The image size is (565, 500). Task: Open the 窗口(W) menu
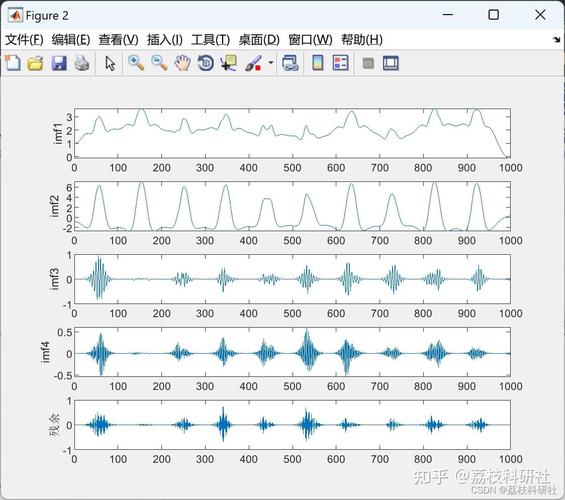coord(310,39)
